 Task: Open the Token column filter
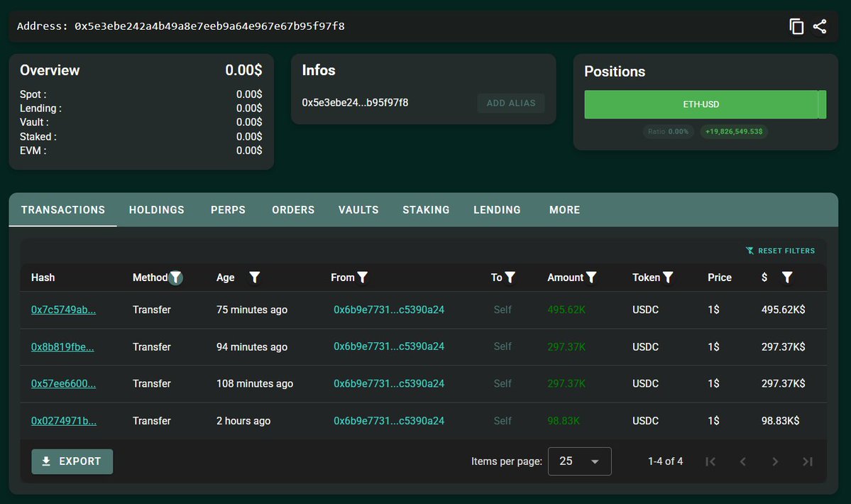668,278
